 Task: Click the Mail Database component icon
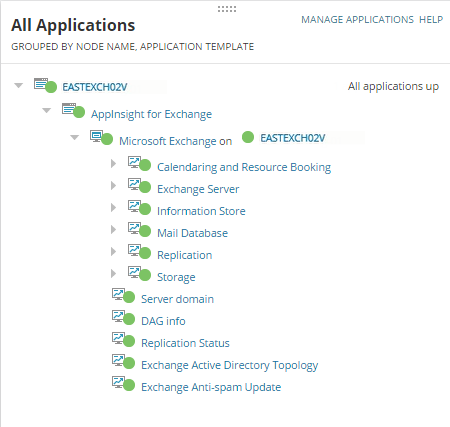(x=139, y=230)
